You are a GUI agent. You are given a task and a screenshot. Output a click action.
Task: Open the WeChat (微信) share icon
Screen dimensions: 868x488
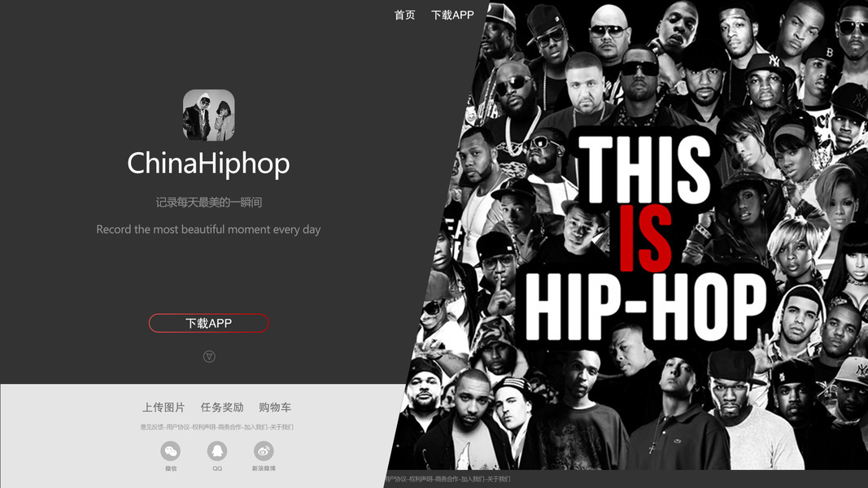click(x=171, y=451)
